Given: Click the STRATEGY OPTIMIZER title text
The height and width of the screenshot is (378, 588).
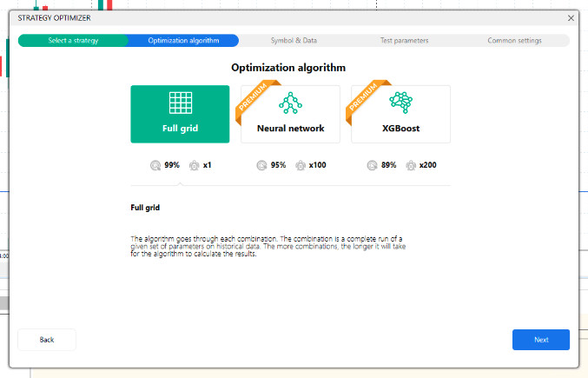Looking at the screenshot, I should 55,18.
